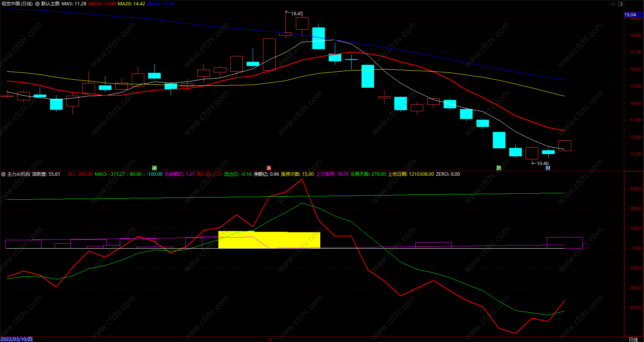This screenshot has width=644, height=342.
Task: Open the 主力AI机构 indicator dropdown arrow
Action: point(3,174)
